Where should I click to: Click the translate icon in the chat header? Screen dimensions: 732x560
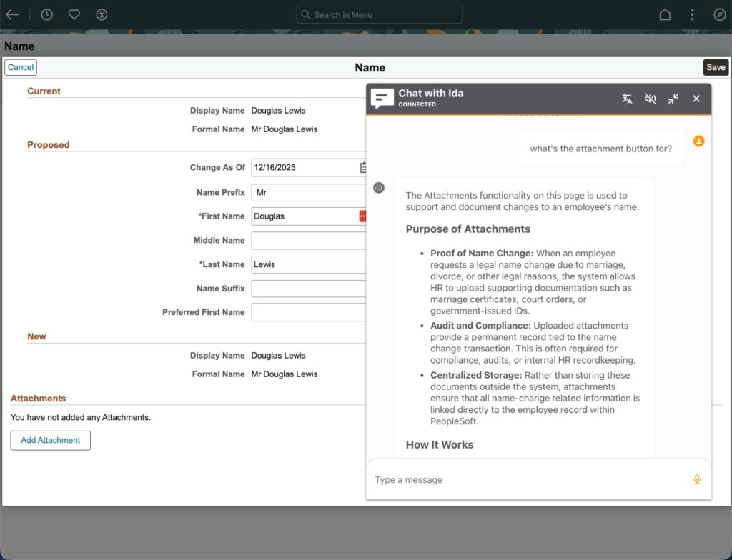pos(627,99)
